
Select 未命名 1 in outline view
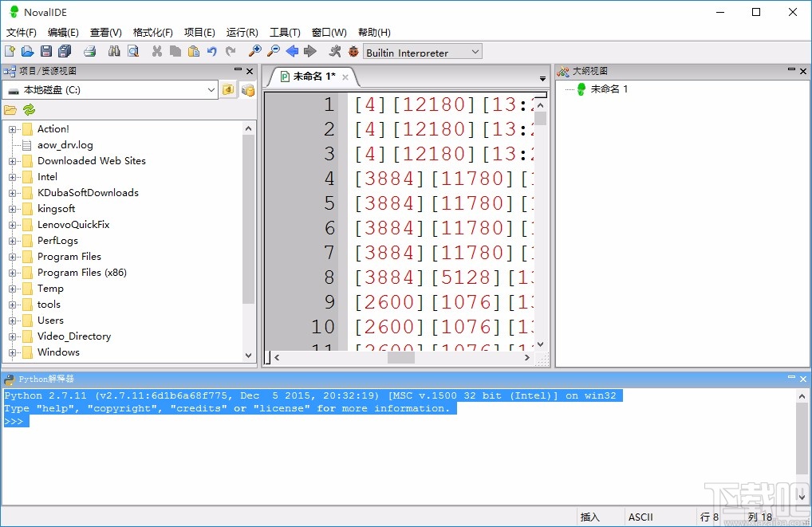pos(609,89)
